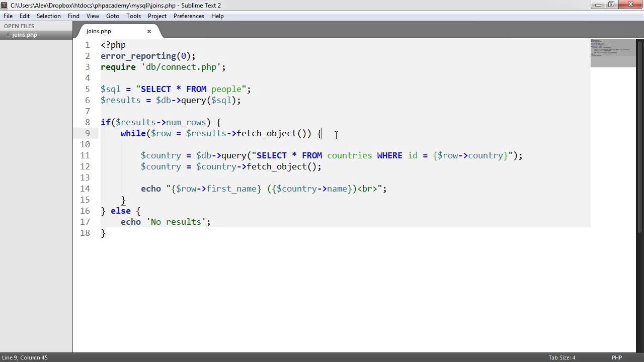Click the minimap code preview

tap(613, 53)
